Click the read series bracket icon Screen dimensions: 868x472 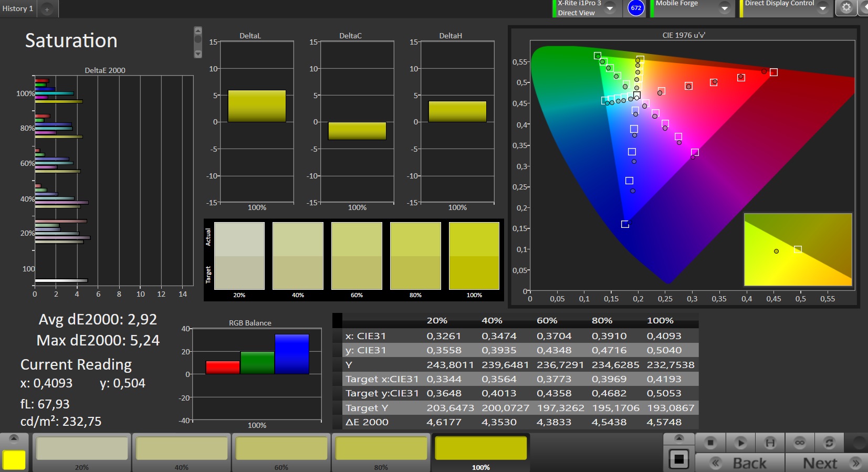click(770, 443)
